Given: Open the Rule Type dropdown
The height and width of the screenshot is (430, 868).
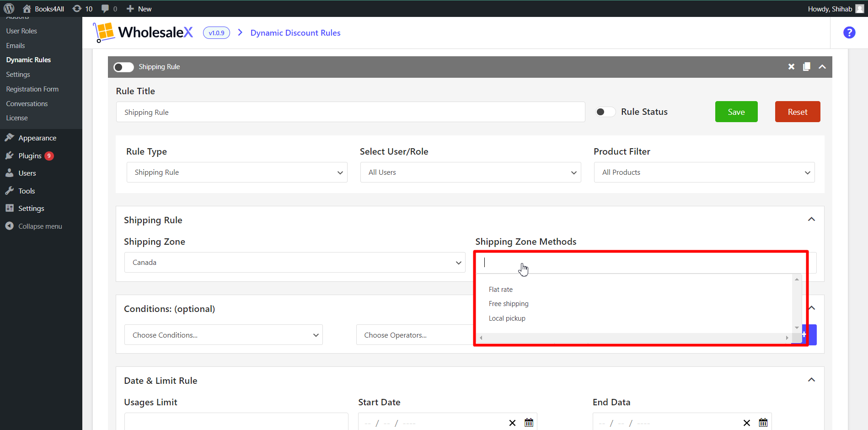Looking at the screenshot, I should (237, 172).
